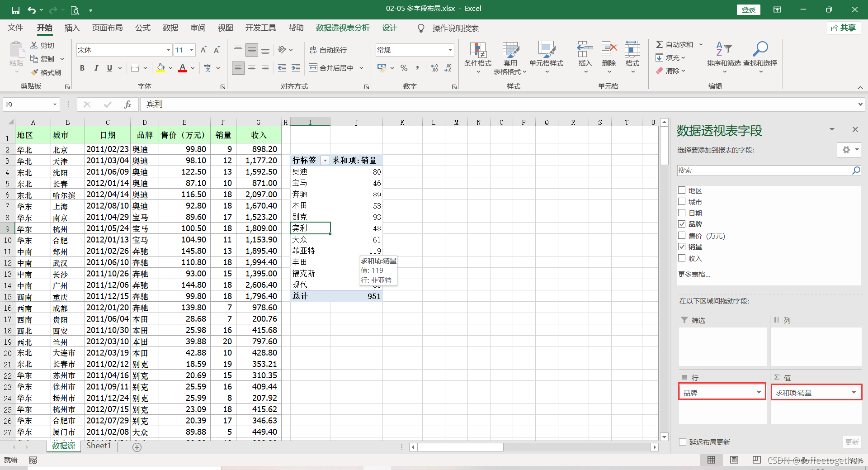Switch to 公式 ribbon tab

coord(143,28)
